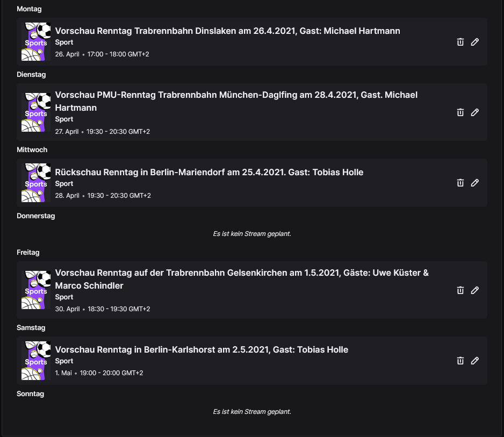
Task: Open Rückschau Renntag Berlin-Mariendorf title
Action: coord(209,172)
